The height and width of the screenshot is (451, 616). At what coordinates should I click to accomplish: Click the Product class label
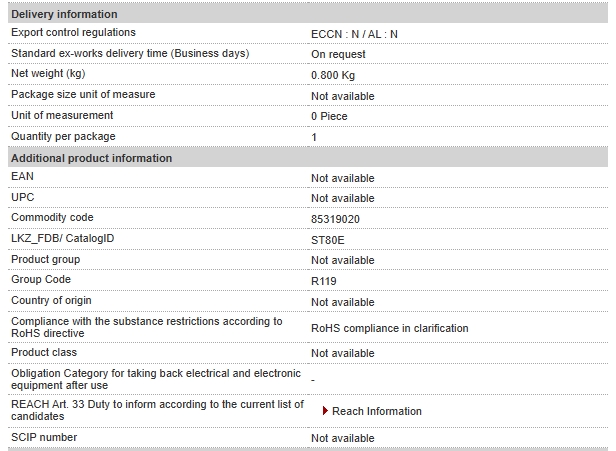44,352
